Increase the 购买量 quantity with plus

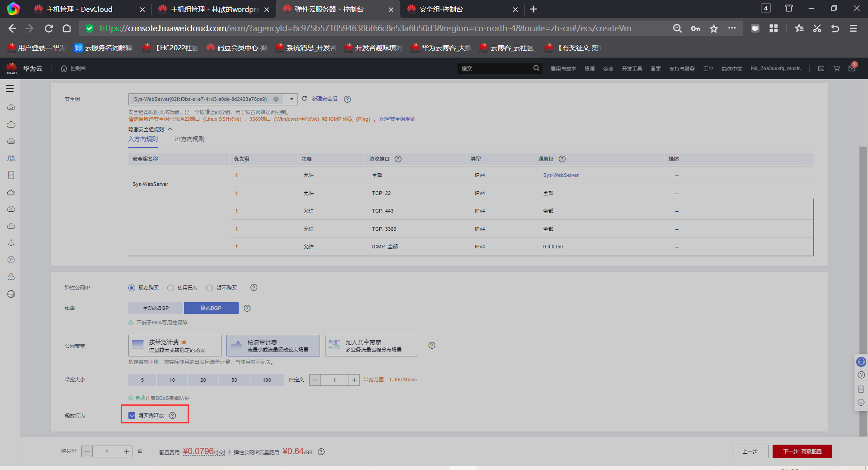click(x=127, y=451)
